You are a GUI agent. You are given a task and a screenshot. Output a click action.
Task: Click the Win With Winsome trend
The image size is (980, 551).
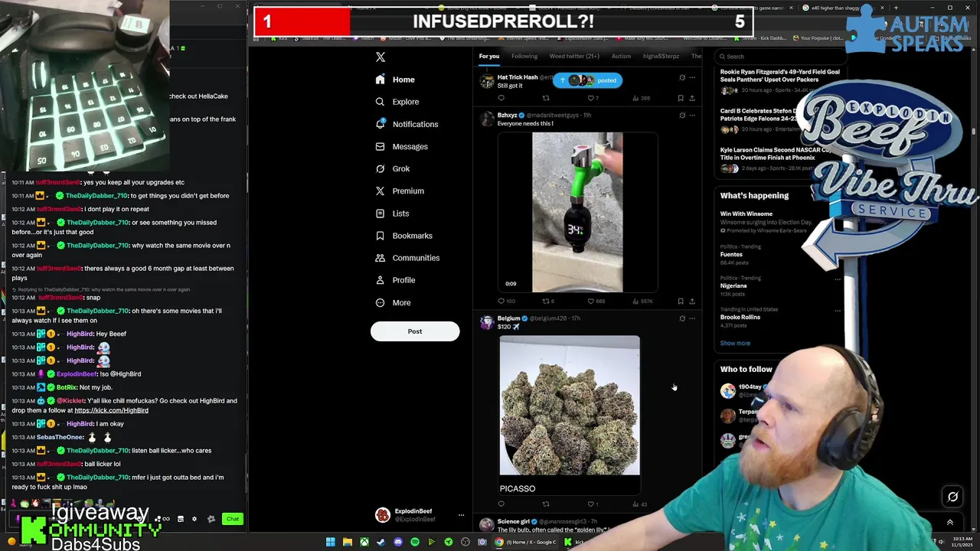click(x=746, y=214)
